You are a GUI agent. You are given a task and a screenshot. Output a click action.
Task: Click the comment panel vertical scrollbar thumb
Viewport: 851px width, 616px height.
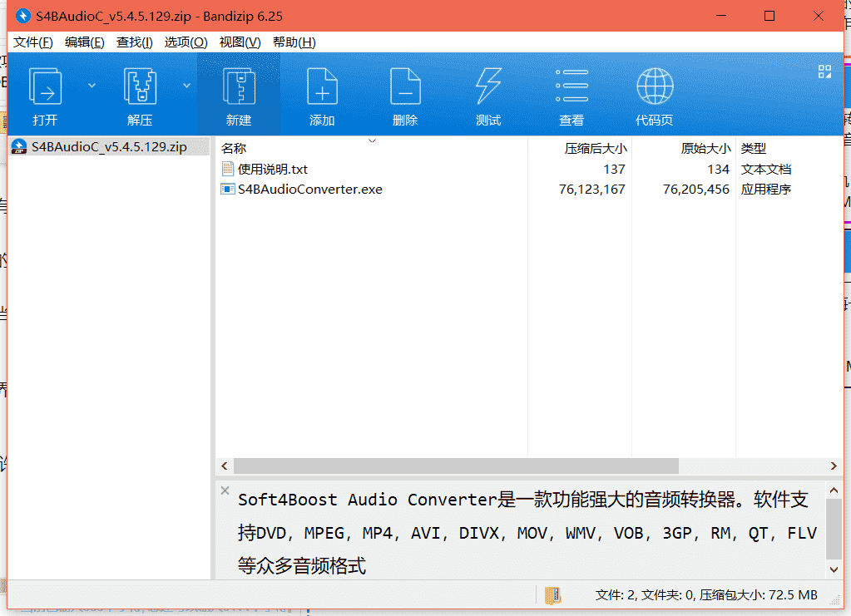point(834,529)
